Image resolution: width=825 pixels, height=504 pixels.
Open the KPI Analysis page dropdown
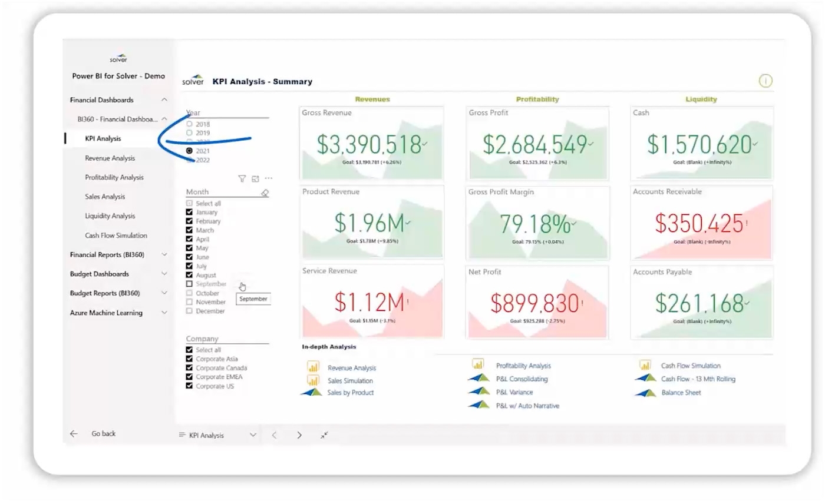[253, 435]
